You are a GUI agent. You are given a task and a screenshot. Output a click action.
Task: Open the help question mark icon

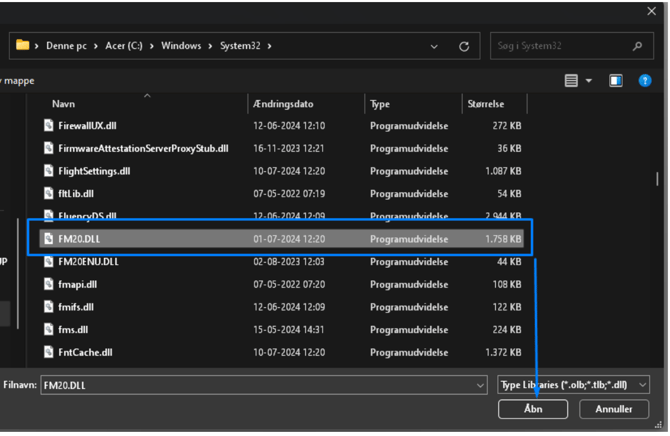[x=645, y=81]
